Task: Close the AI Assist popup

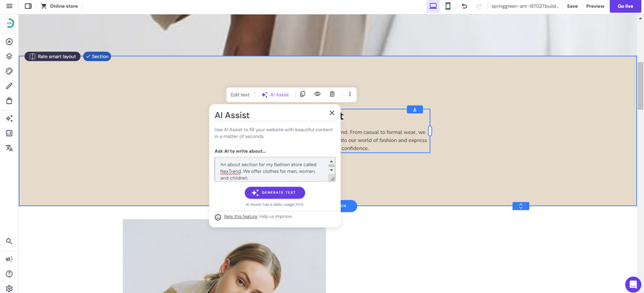Action: [332, 113]
